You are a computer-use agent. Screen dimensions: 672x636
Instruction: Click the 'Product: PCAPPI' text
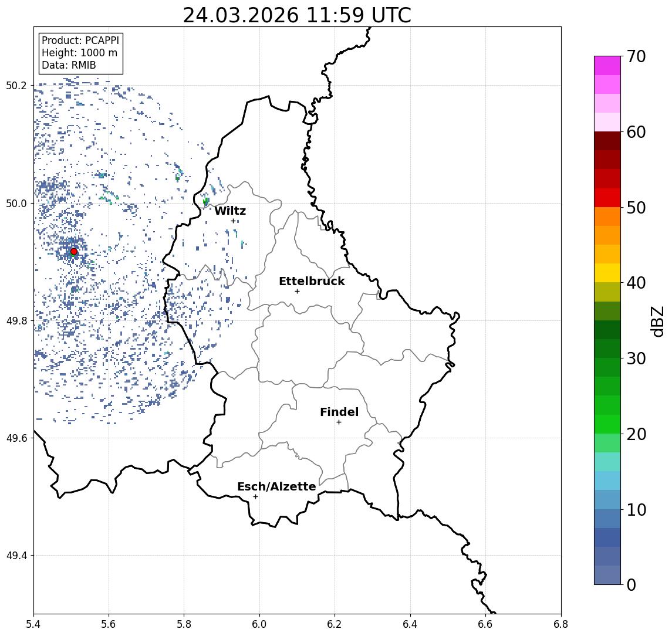click(80, 40)
